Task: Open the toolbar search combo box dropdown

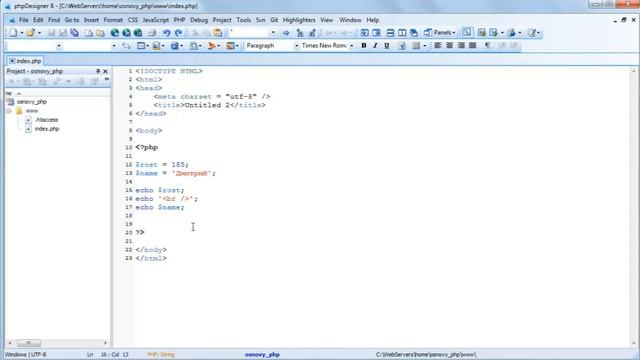Action: click(x=273, y=33)
